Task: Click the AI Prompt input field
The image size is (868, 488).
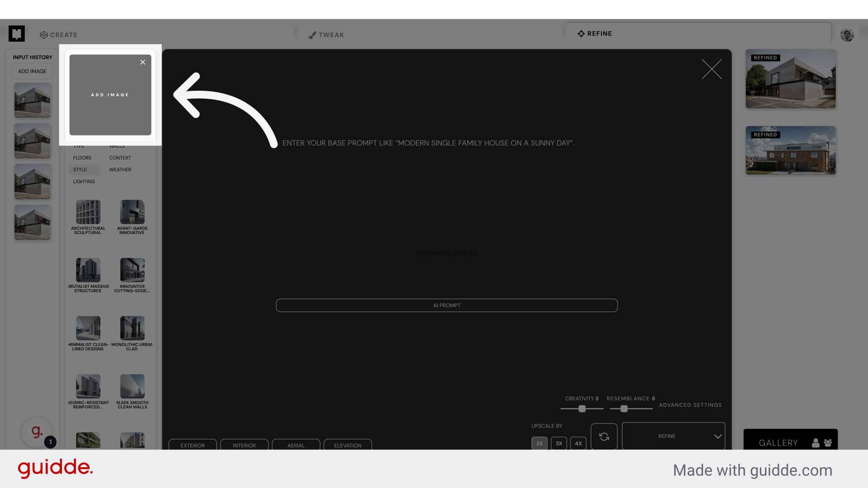Action: point(446,305)
